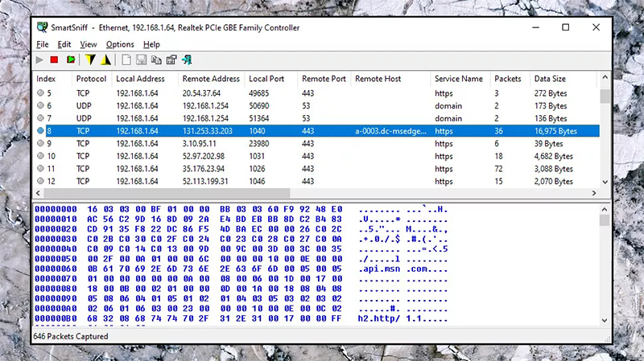
Task: Sort by Data Size column header
Action: tap(550, 79)
